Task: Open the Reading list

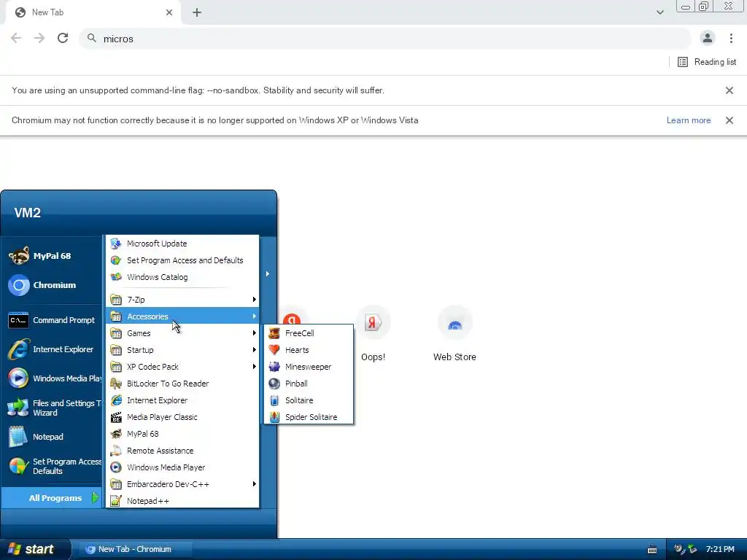Action: point(707,62)
